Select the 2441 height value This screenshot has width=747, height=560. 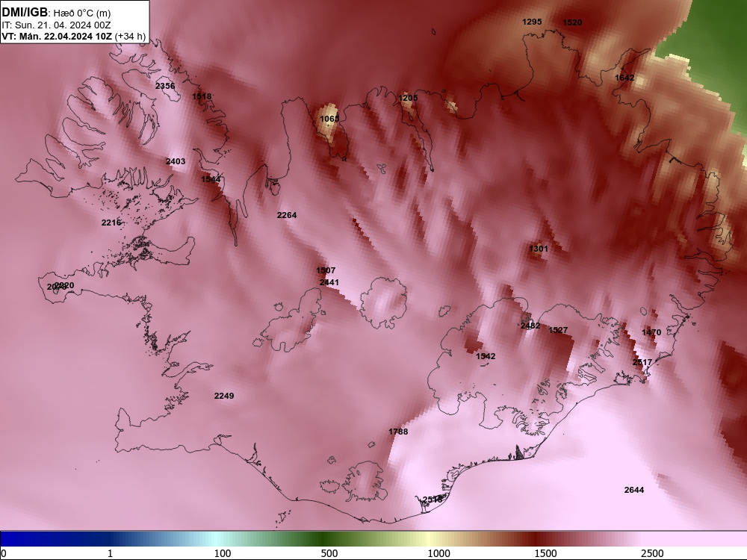click(329, 282)
